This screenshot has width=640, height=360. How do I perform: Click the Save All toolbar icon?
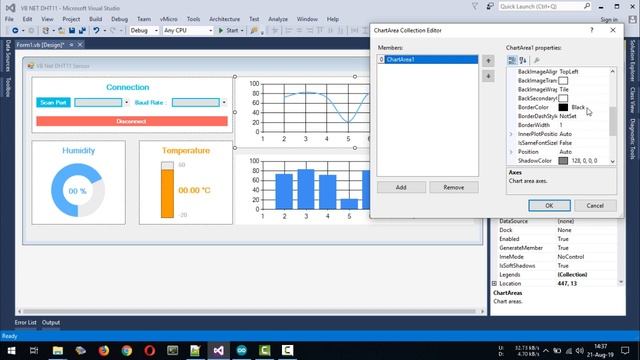pyautogui.click(x=82, y=31)
